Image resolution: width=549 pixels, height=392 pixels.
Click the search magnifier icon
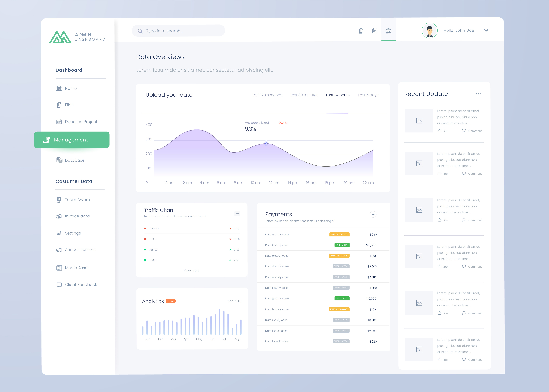coord(140,31)
